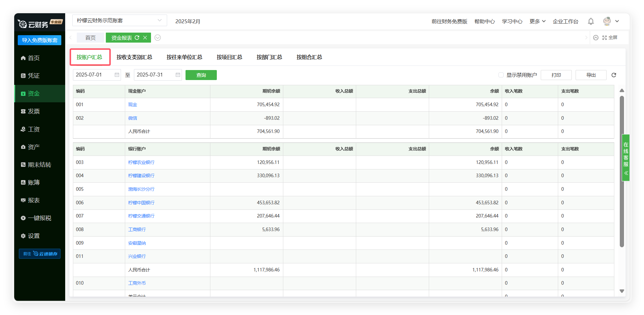Collapse header using the up-arrow circle icon
Viewport: 644px width, 315px height.
596,38
